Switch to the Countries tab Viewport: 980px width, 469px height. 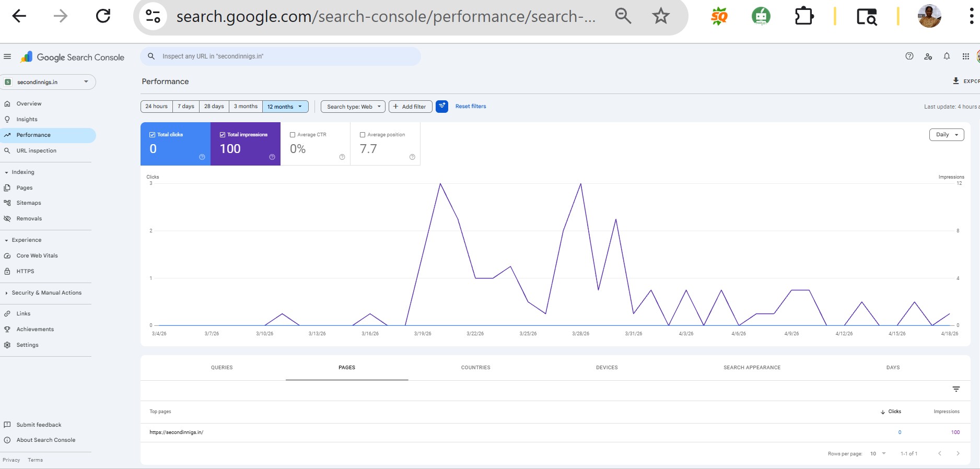[x=476, y=368]
